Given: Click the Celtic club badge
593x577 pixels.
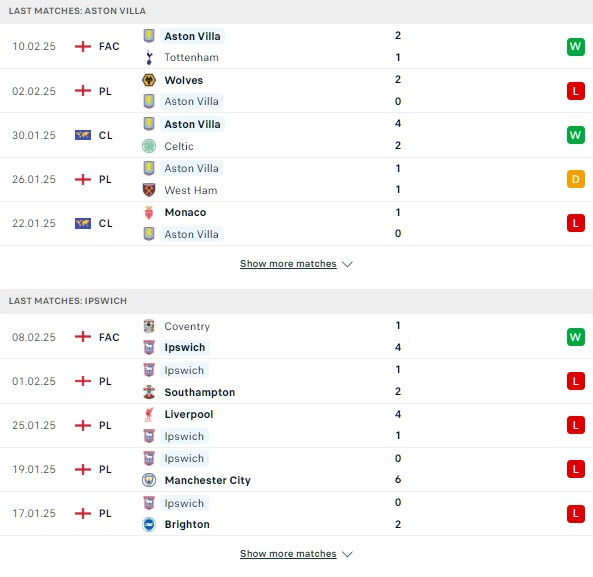Looking at the screenshot, I should coord(149,146).
